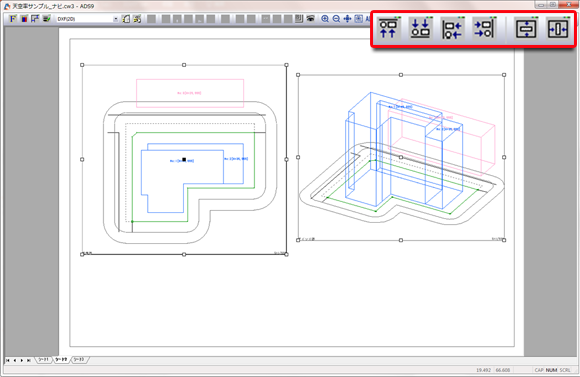
Task: Step to the next sheet tab arrow
Action: 22,360
